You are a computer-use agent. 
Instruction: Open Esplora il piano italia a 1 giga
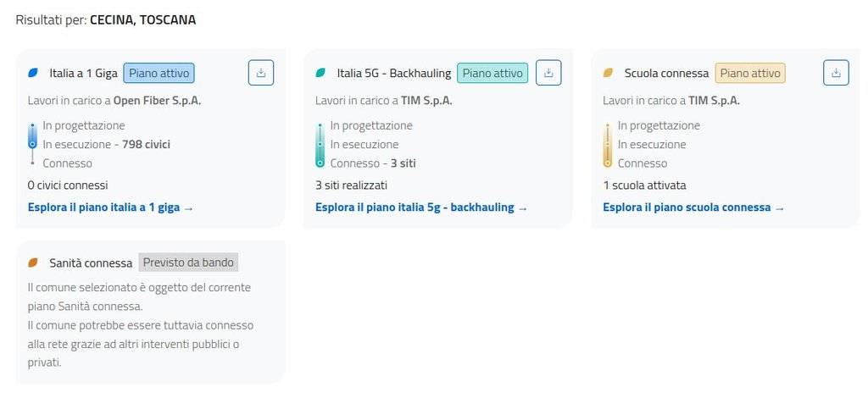pos(110,207)
